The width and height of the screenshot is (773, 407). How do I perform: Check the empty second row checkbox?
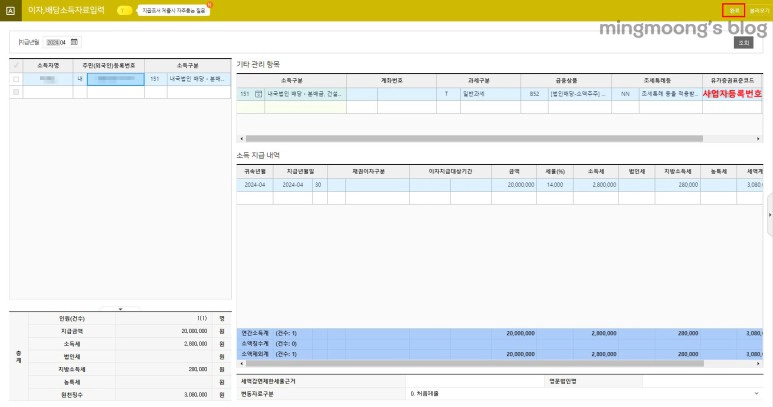(16, 92)
